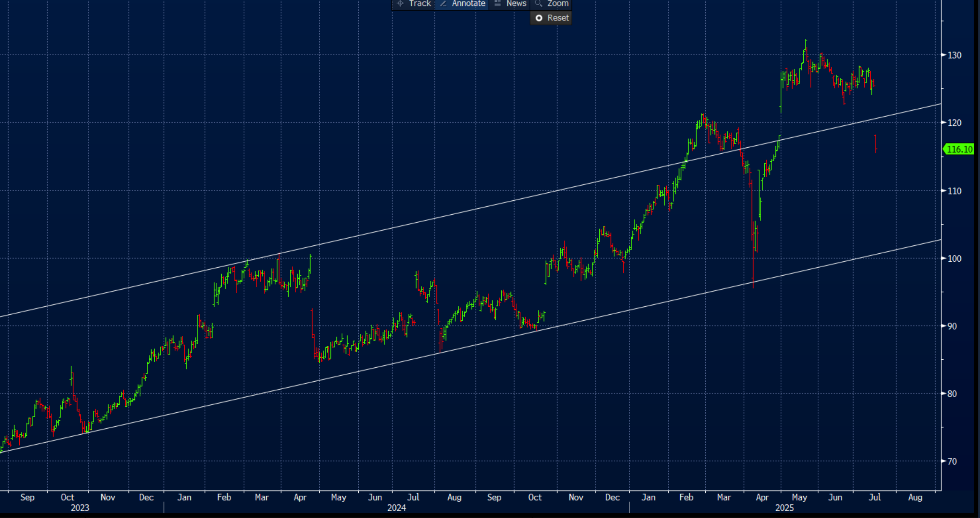Select the Jan 2025 month label
Viewport: 980px width, 518px height.
[x=649, y=497]
